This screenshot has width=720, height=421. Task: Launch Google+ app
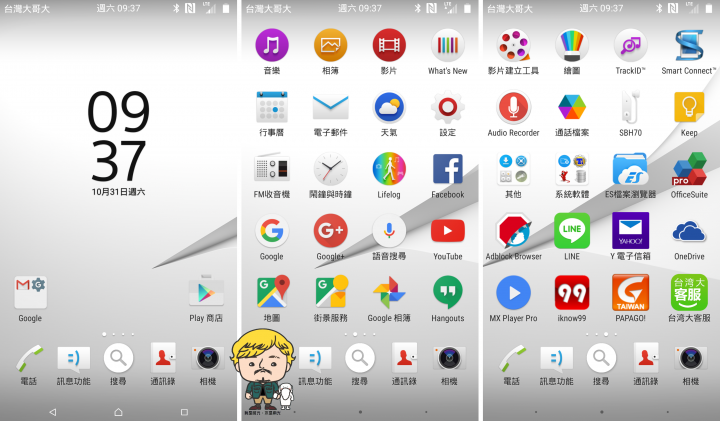click(x=330, y=231)
